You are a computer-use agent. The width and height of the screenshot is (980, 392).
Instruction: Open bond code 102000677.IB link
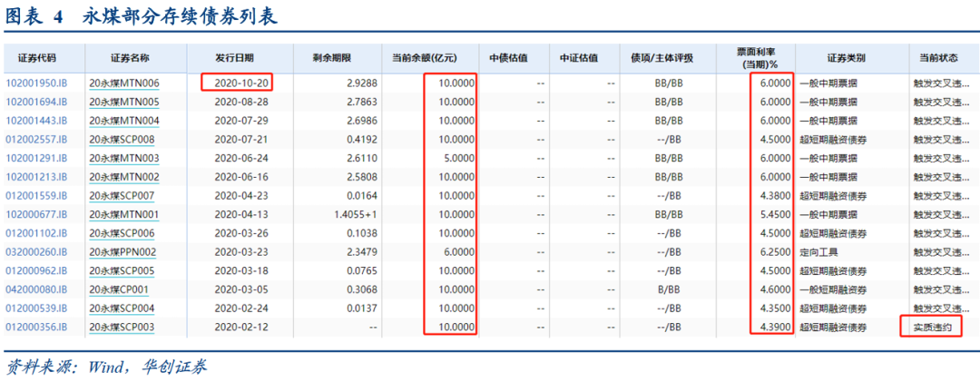(36, 214)
